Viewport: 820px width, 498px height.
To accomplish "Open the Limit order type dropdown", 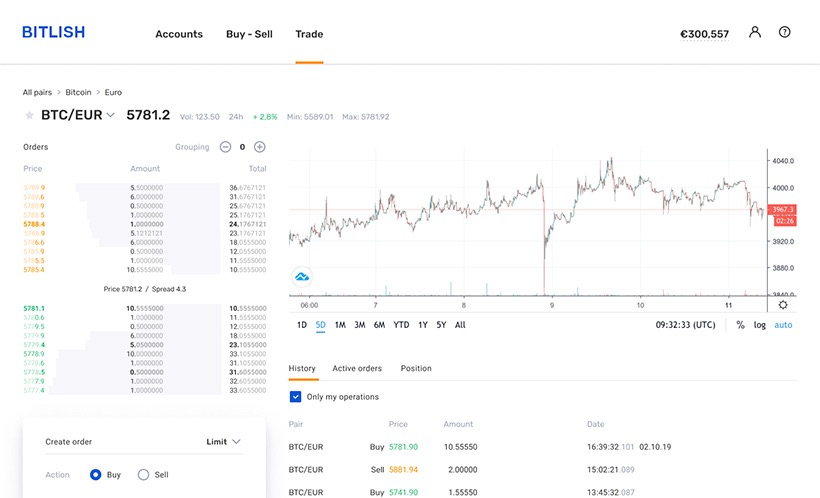I will pos(223,441).
